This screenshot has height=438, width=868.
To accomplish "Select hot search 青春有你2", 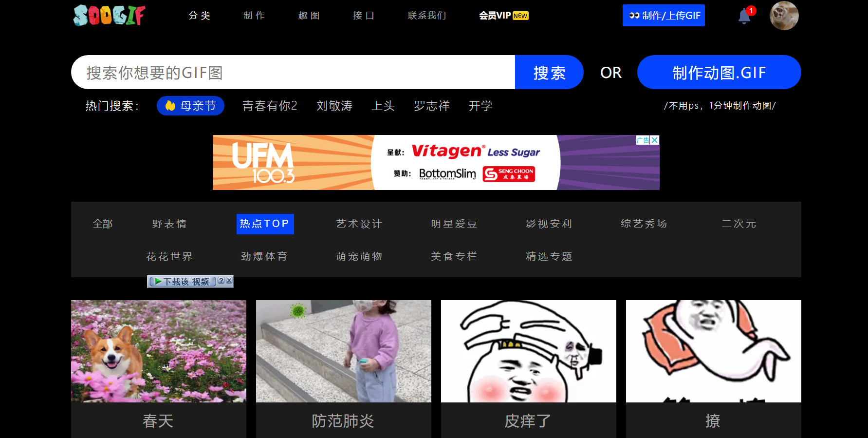I will pyautogui.click(x=270, y=106).
